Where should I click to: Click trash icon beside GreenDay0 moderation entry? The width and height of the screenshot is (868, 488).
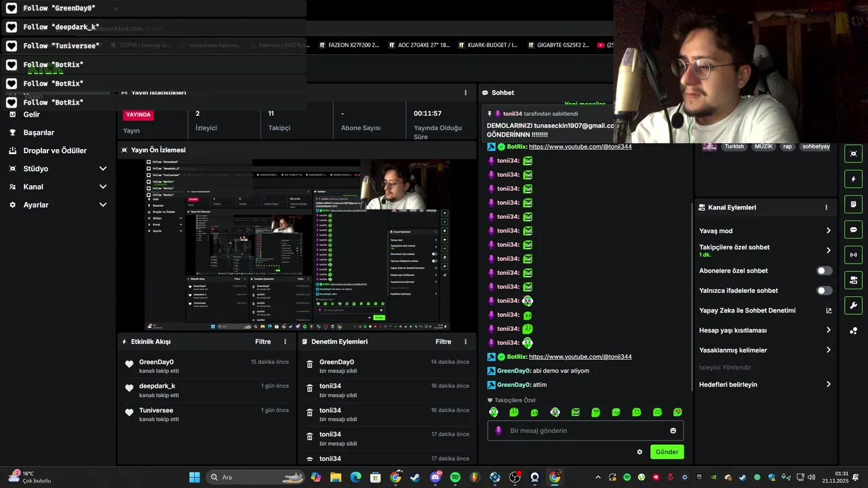click(x=310, y=364)
